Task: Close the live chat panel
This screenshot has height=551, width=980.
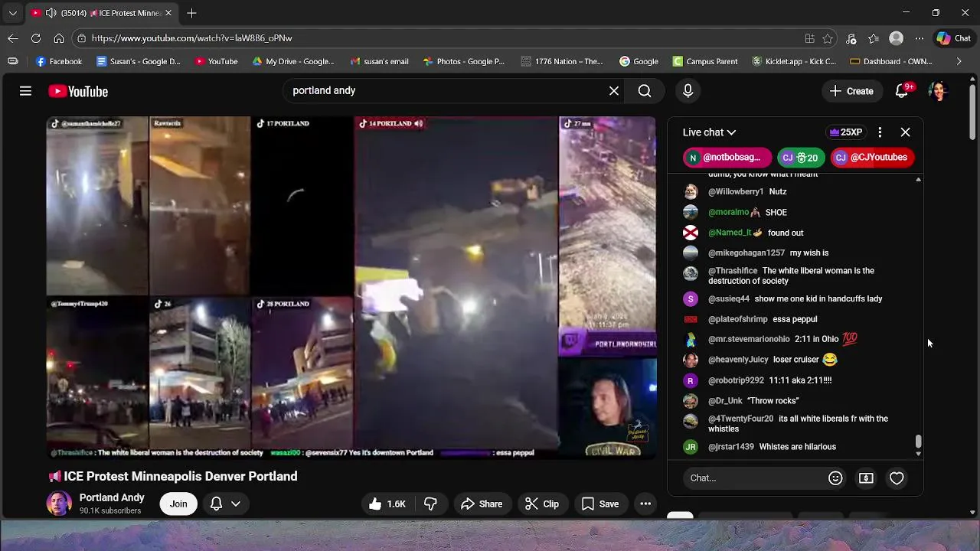Action: (905, 132)
